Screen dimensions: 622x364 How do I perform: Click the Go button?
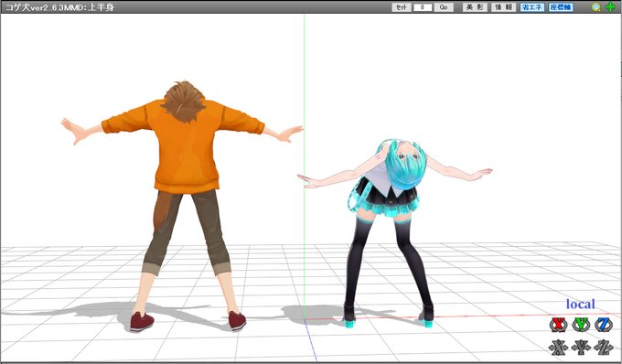click(x=444, y=7)
